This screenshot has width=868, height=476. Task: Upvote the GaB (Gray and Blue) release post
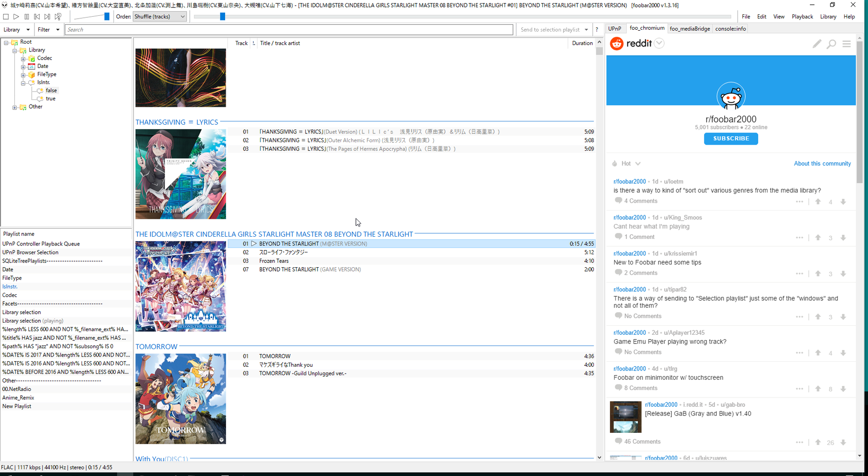pos(818,443)
